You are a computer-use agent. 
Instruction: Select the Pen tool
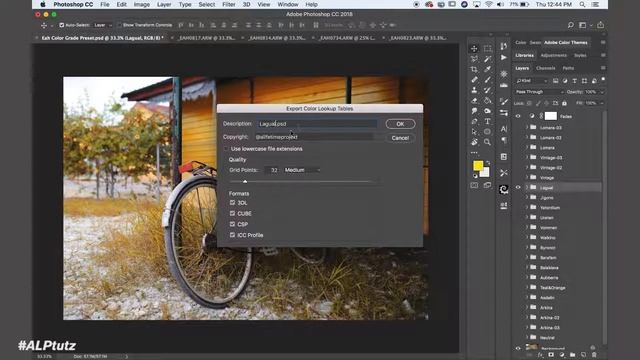pyautogui.click(x=474, y=121)
